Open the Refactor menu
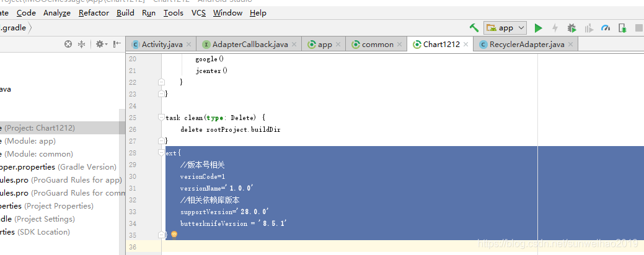Screen dimensions: 644x255 point(94,13)
